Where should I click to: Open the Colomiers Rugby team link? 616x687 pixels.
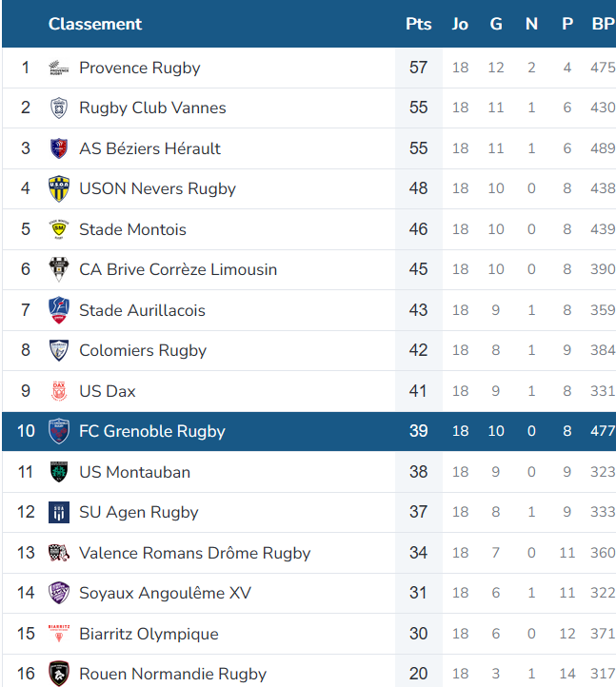tap(143, 350)
